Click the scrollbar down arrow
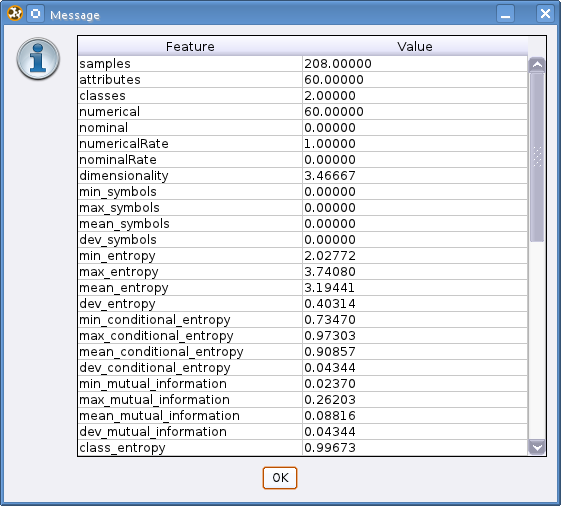The height and width of the screenshot is (506, 561). click(537, 447)
